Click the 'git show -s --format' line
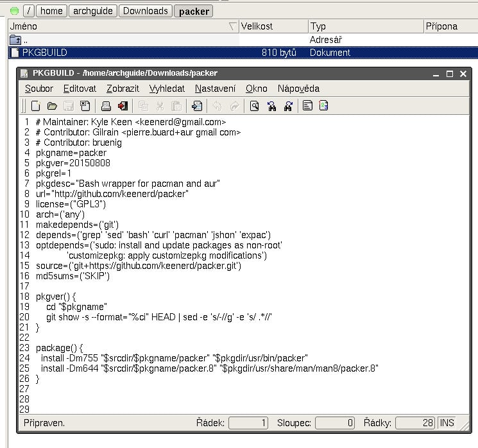Screen dimensions: 478x448 [159, 317]
